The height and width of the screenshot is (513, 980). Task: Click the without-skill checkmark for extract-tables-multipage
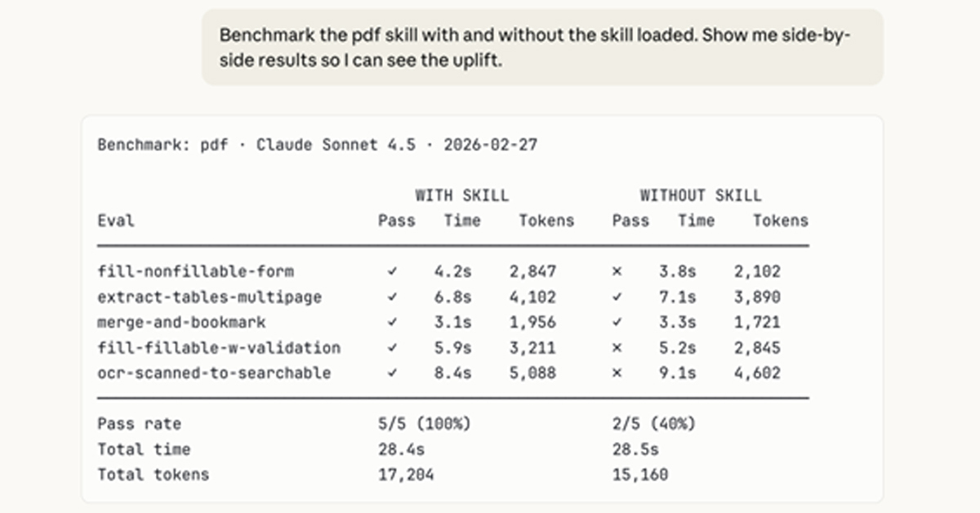pos(617,297)
